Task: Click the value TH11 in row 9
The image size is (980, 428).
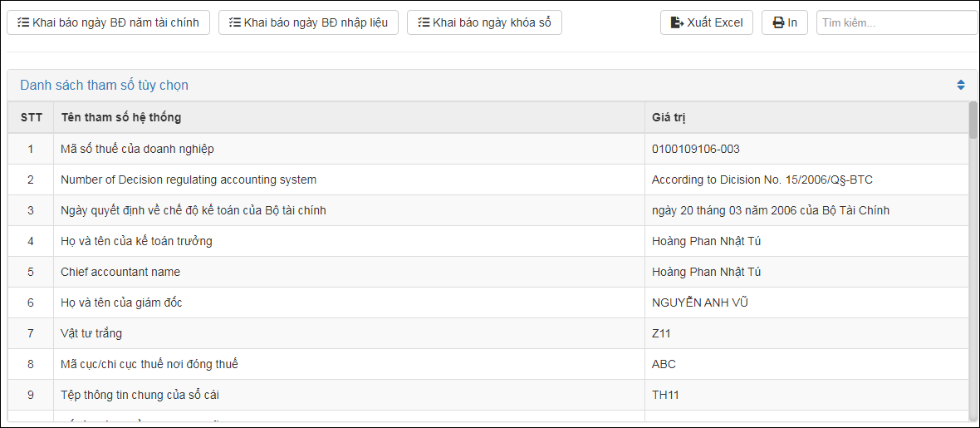Action: pos(665,395)
